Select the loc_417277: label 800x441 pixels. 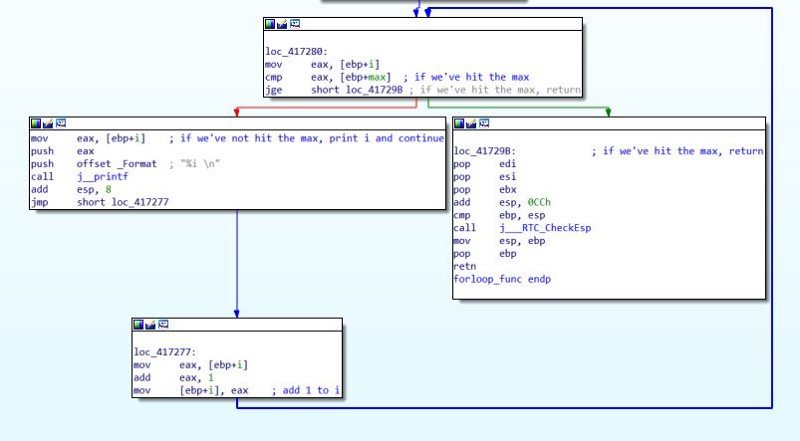pos(165,352)
